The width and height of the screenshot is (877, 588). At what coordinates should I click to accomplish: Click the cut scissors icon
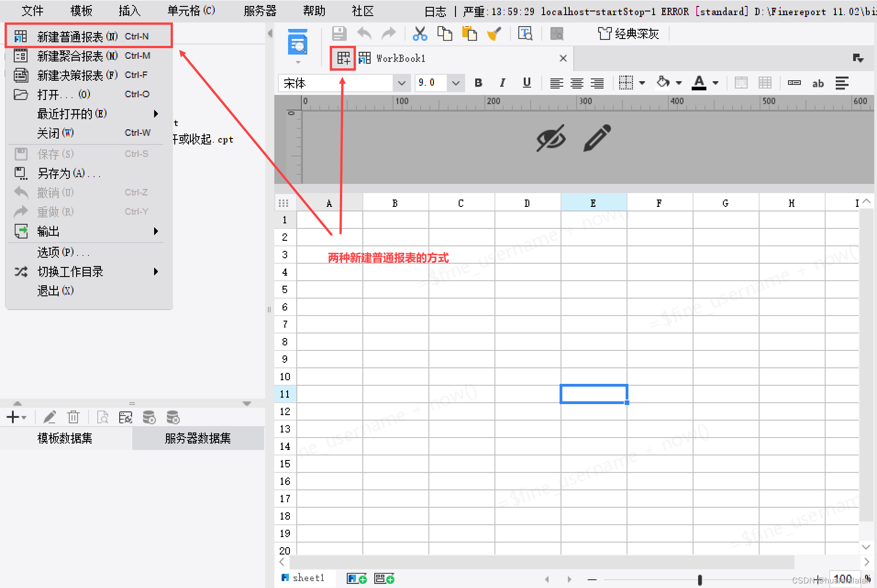420,34
